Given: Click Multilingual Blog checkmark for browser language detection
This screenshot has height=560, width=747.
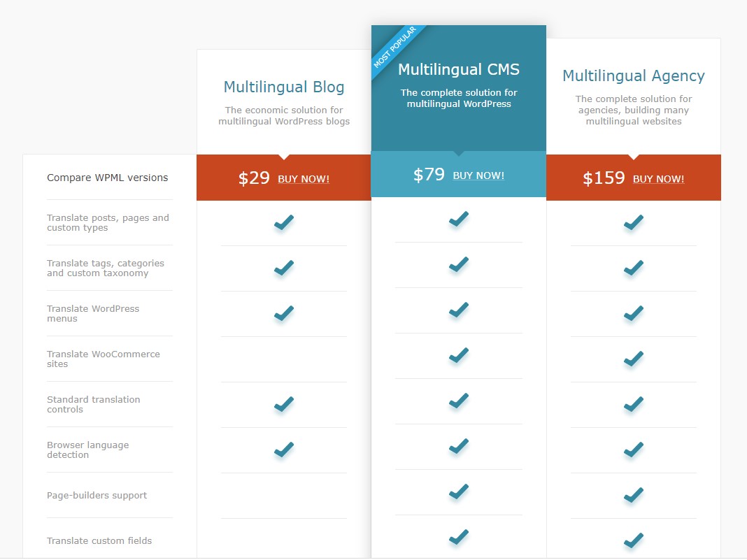Looking at the screenshot, I should 284,449.
